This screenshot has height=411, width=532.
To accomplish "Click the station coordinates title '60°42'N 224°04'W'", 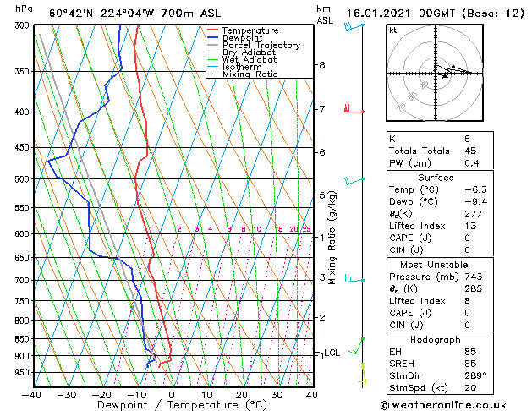I will [x=101, y=14].
